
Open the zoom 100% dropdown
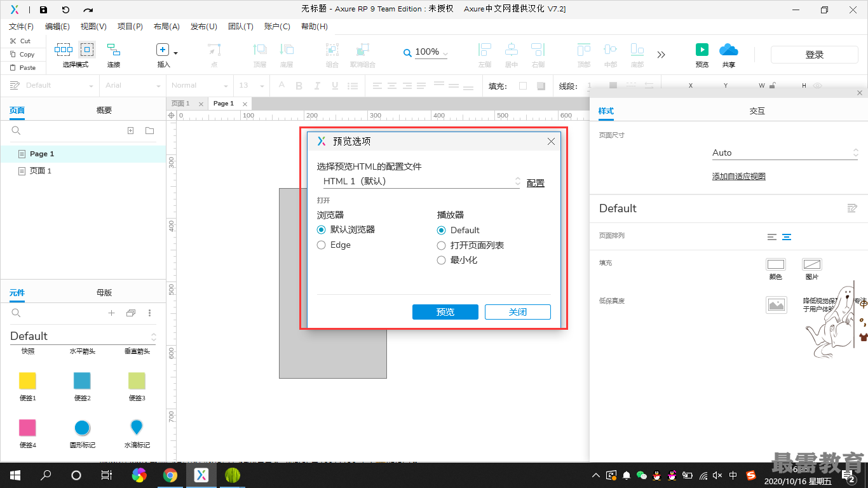pos(431,52)
